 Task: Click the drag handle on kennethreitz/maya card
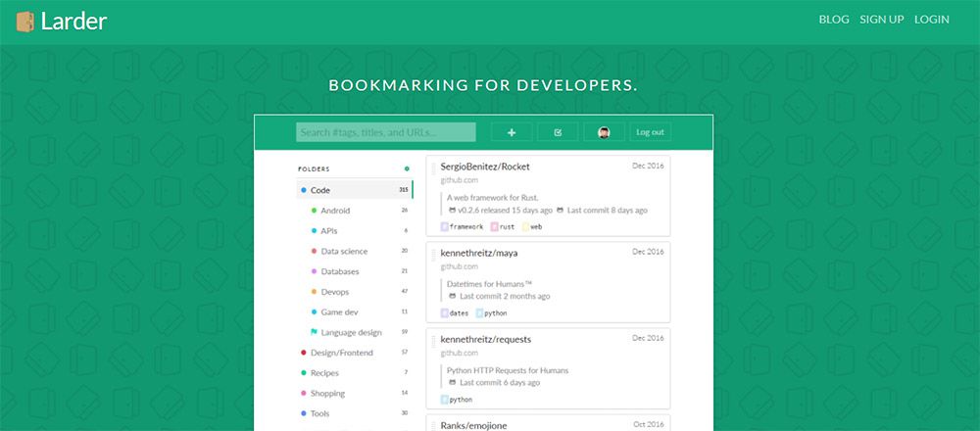pos(433,255)
